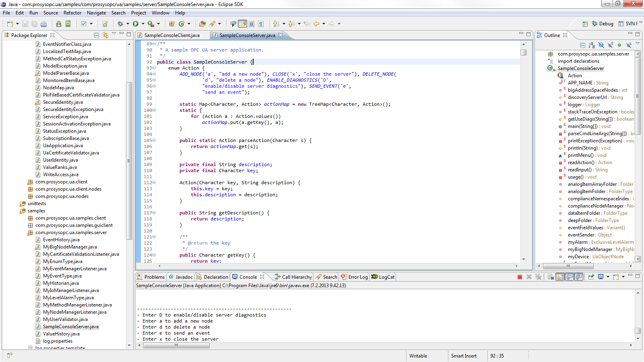Pin the Console view
Viewport: 644px width, 362px height.
(x=591, y=277)
